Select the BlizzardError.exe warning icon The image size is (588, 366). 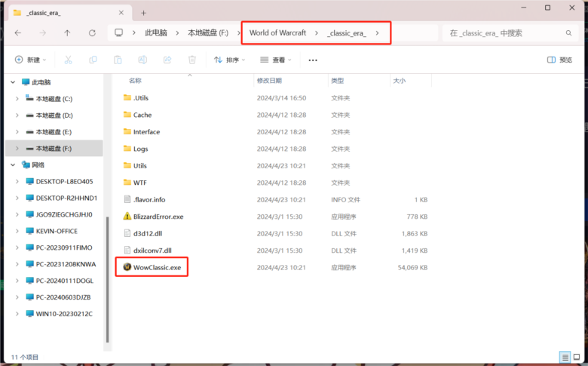click(x=127, y=217)
